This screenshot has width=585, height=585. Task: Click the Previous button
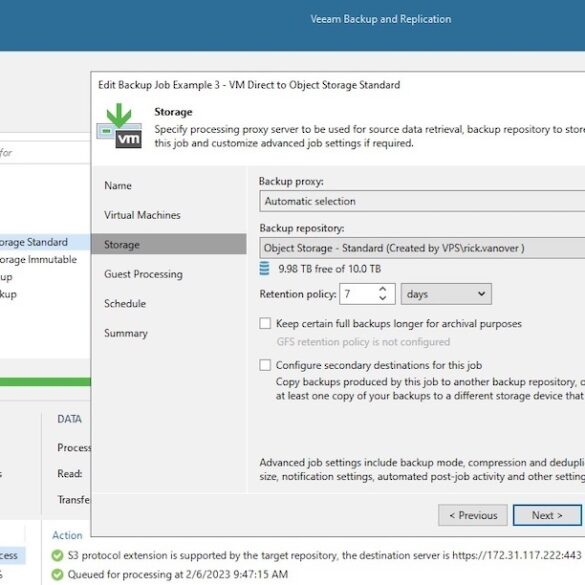(473, 515)
